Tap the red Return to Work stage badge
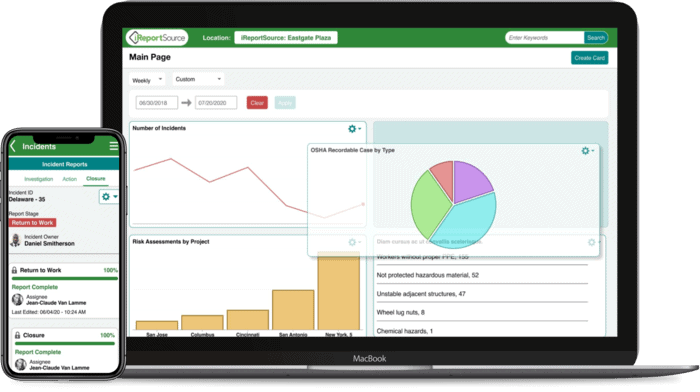The image size is (700, 392). 32,223
